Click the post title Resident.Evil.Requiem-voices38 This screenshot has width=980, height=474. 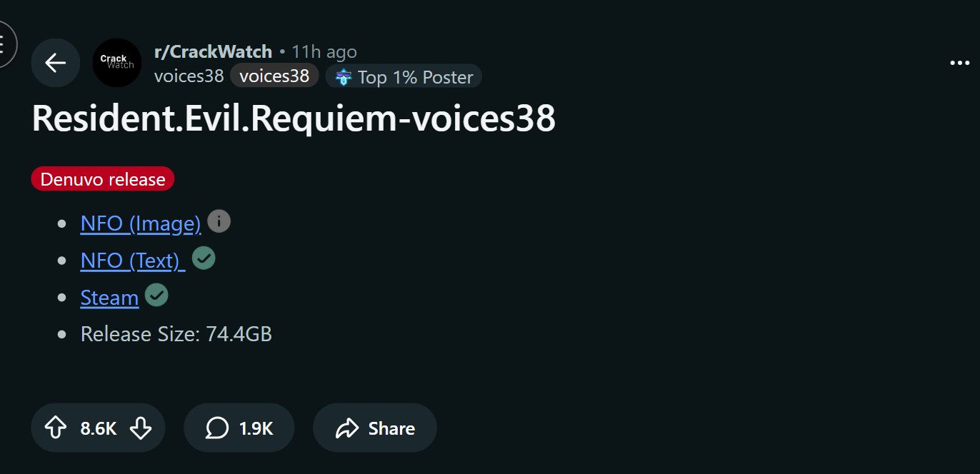pos(294,118)
